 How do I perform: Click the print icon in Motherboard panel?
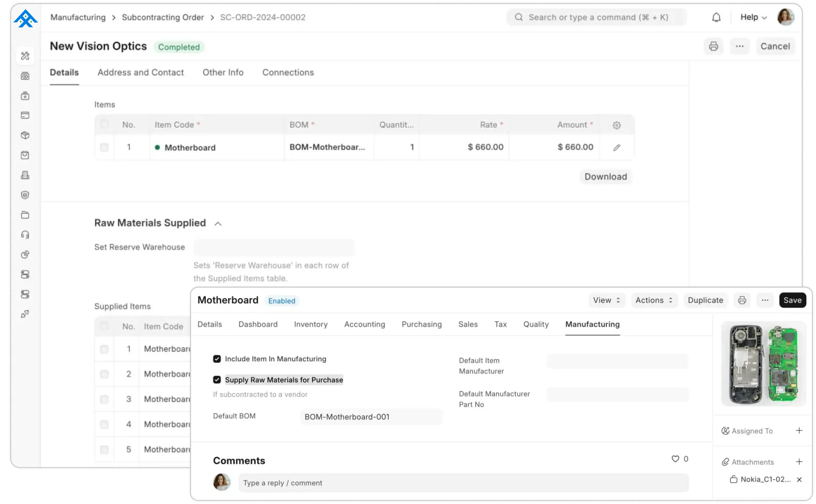742,300
